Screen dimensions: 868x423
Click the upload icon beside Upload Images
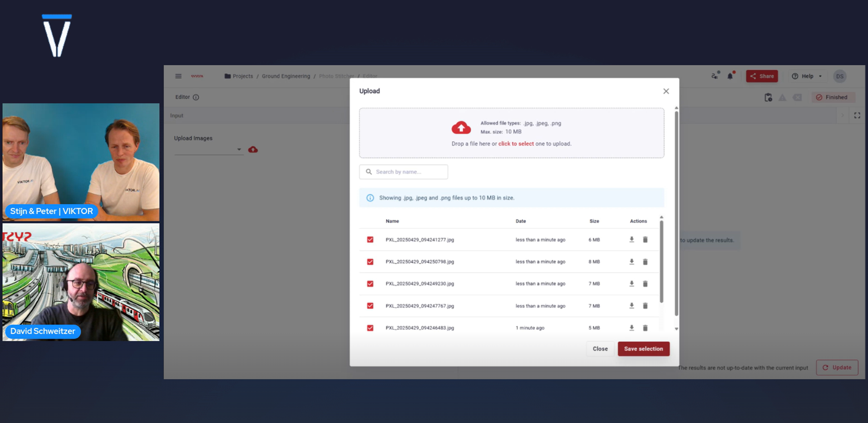[x=253, y=149]
